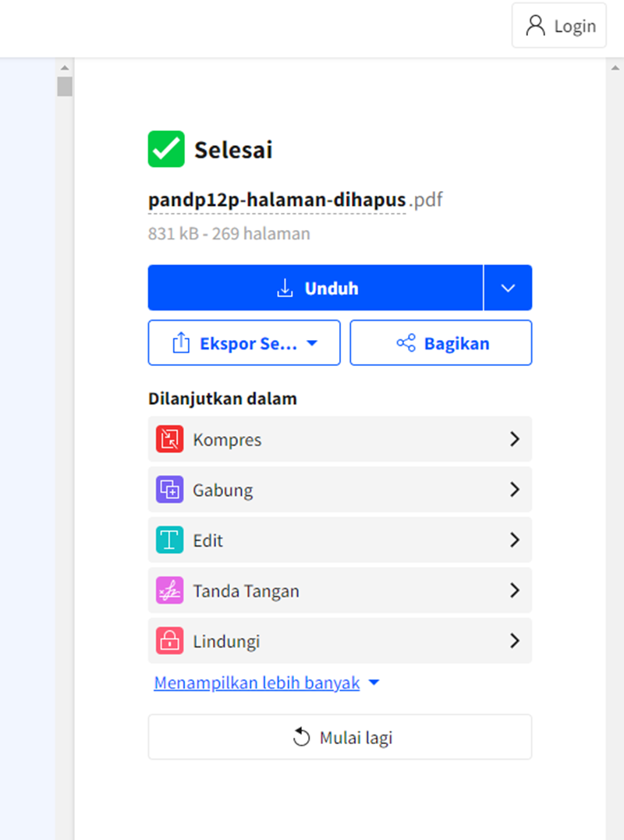Continue with the Edit option

340,540
